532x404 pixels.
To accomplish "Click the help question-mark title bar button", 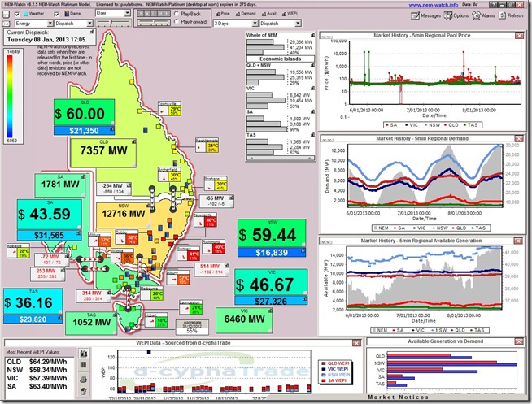I will [x=493, y=5].
